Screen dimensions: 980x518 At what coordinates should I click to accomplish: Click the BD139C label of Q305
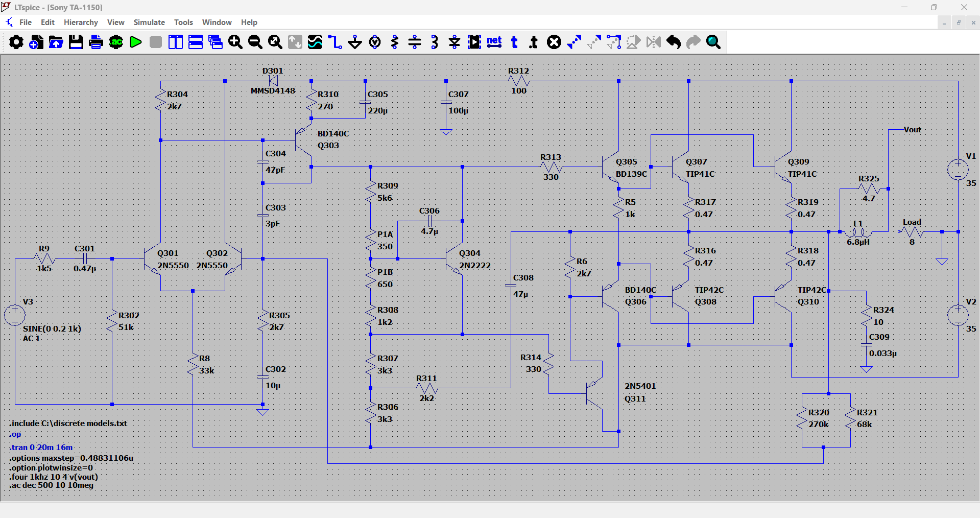click(x=632, y=174)
